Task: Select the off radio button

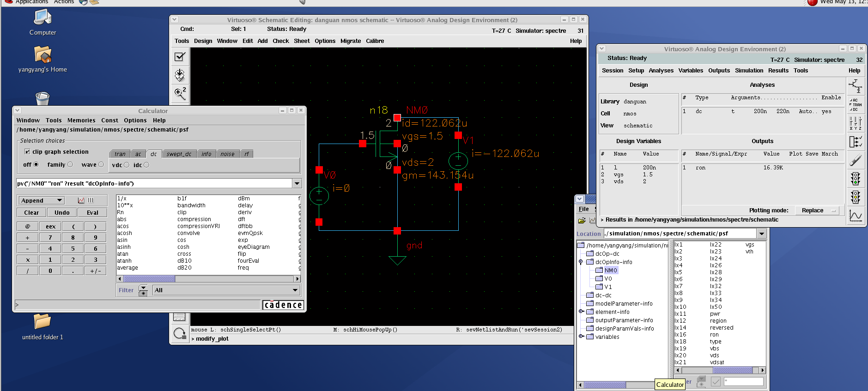Action: 36,165
